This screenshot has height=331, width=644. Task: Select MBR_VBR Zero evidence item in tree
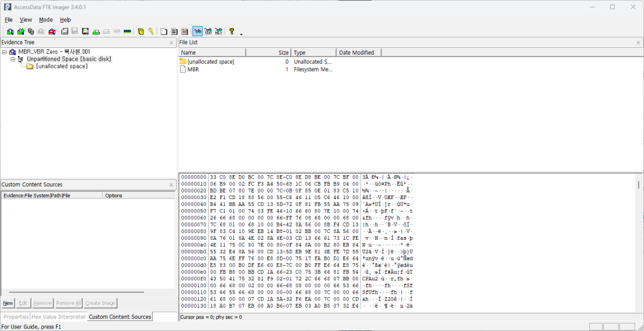point(54,52)
